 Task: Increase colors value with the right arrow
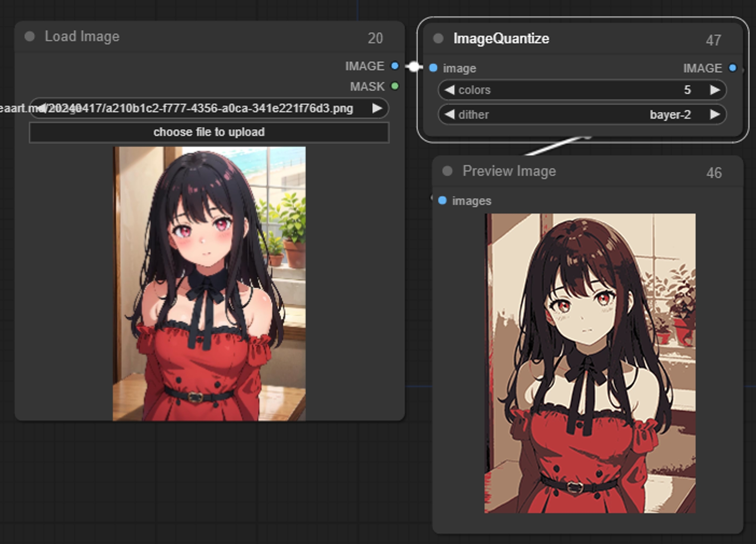715,90
